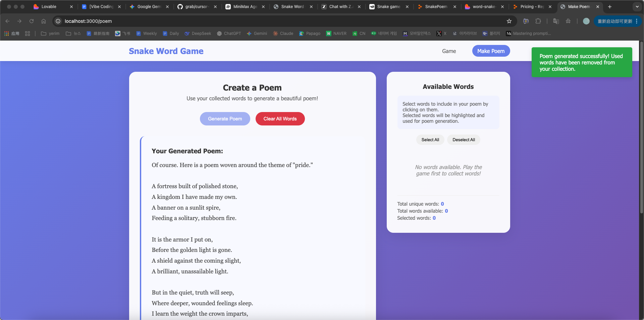Image resolution: width=644 pixels, height=320 pixels.
Task: Open the apps grid bookmark icon
Action: (28, 34)
